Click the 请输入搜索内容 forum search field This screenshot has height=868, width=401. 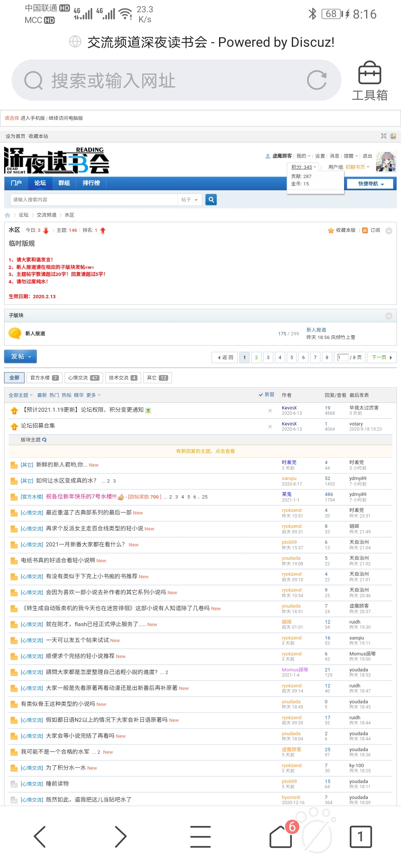[x=94, y=200]
